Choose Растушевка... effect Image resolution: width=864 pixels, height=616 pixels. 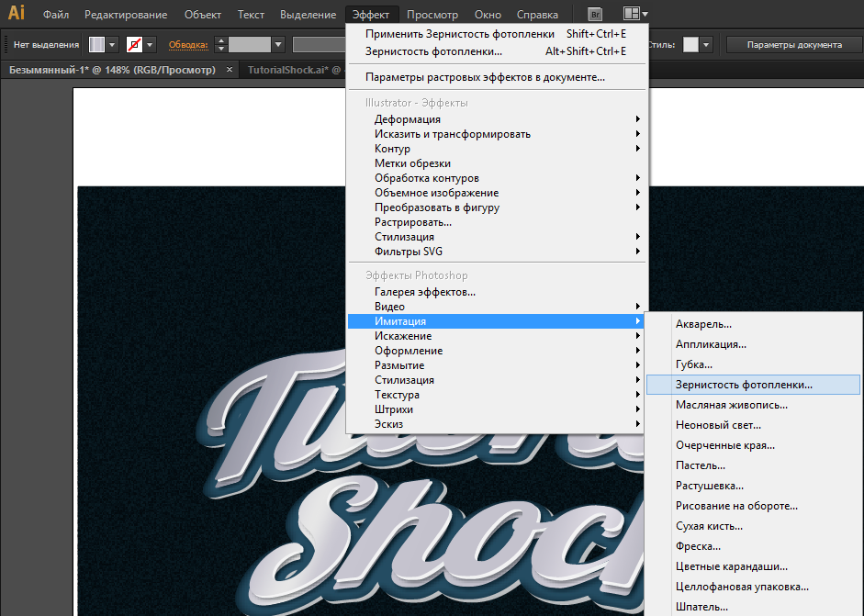point(753,486)
